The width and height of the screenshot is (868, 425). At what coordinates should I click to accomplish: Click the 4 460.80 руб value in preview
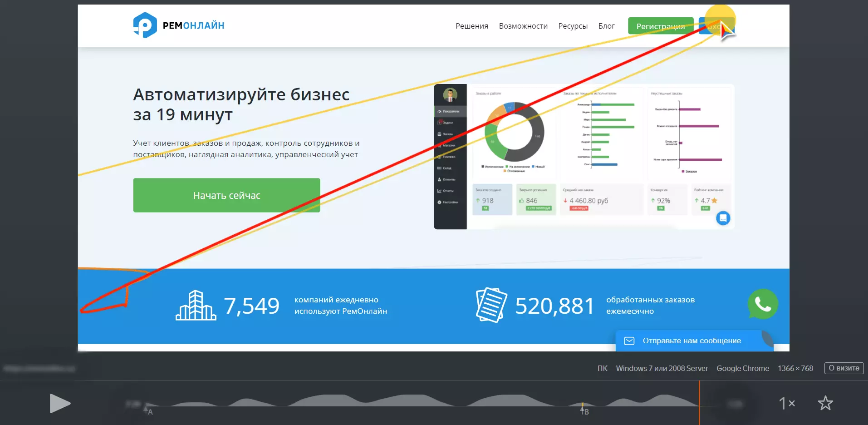point(588,201)
